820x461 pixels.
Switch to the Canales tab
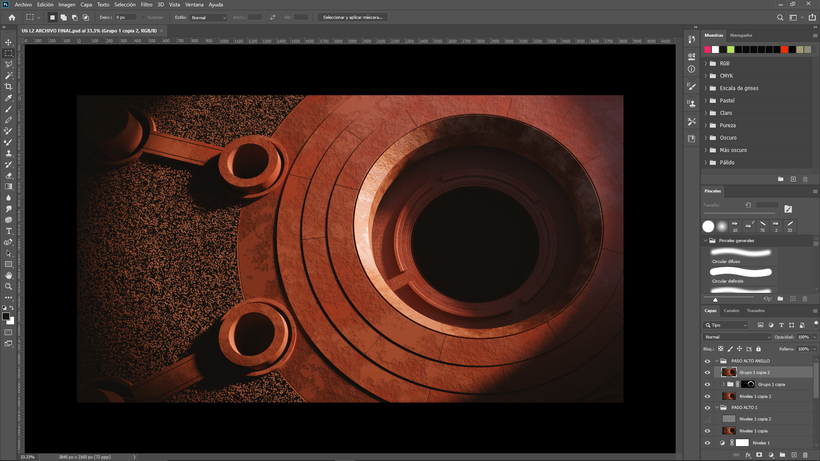(x=732, y=311)
